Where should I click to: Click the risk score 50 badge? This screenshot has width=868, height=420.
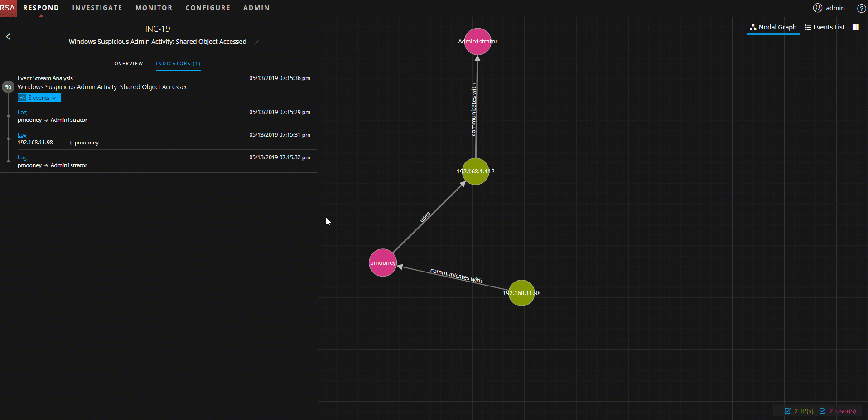tap(8, 87)
